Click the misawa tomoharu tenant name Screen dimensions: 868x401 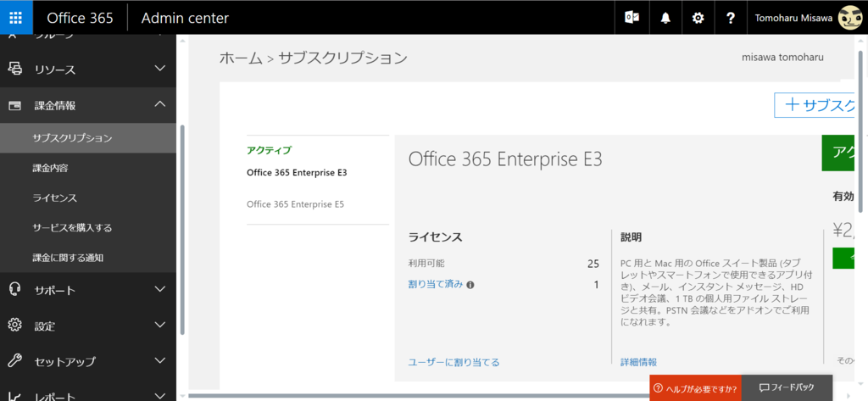(782, 57)
